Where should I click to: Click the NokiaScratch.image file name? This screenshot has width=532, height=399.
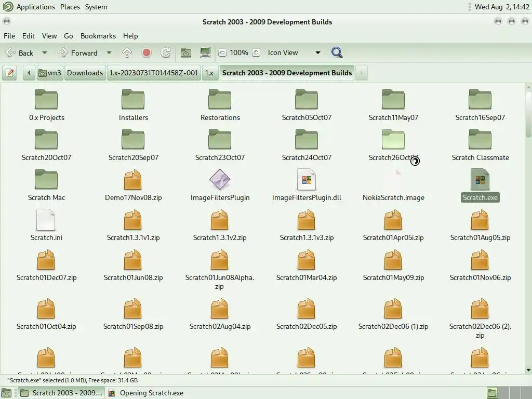pyautogui.click(x=393, y=197)
